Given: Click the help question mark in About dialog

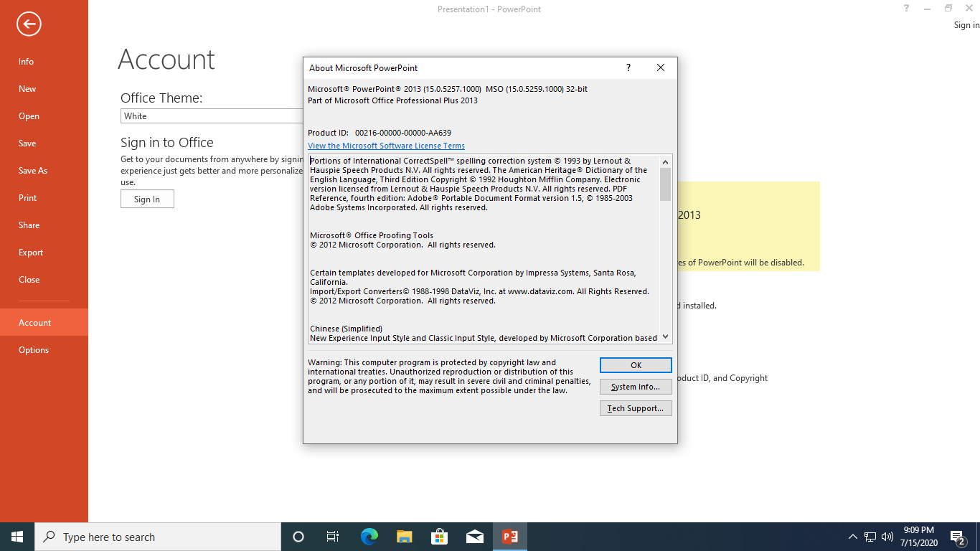Looking at the screenshot, I should coord(628,67).
